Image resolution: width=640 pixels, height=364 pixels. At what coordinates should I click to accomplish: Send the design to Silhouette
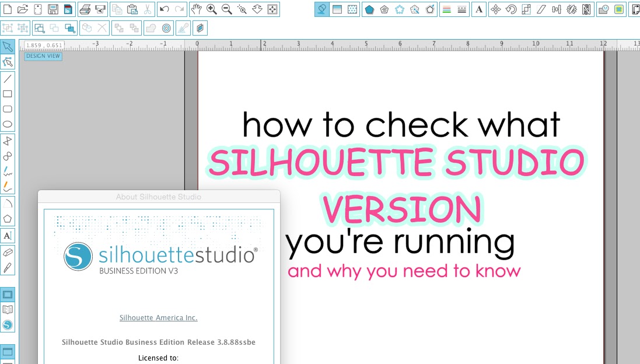pos(100,9)
